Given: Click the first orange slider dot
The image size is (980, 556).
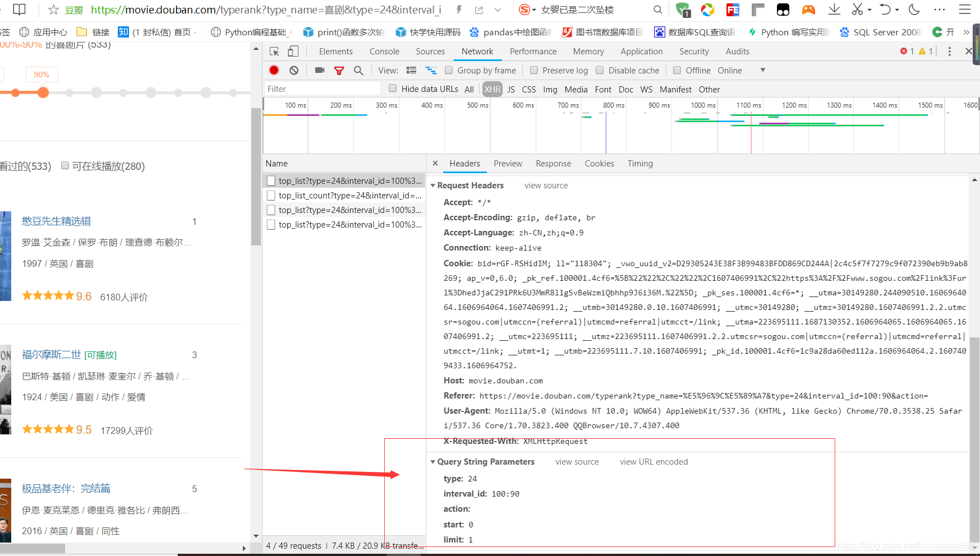Looking at the screenshot, I should pyautogui.click(x=15, y=92).
